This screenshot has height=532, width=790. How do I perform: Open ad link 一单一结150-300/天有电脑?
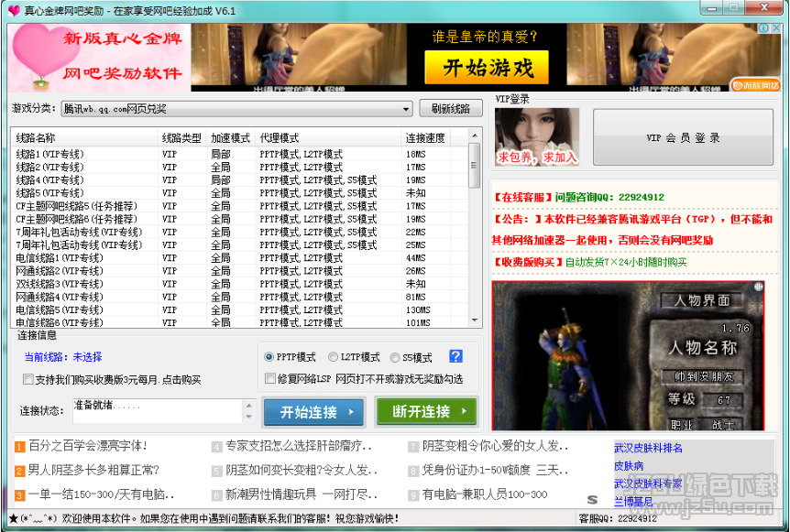point(101,494)
